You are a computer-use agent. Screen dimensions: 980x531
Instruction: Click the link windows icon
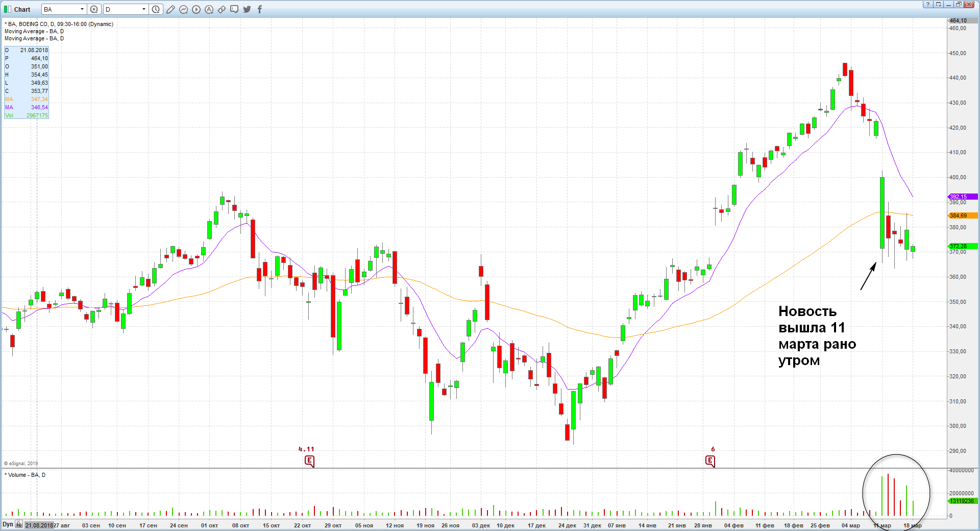222,9
